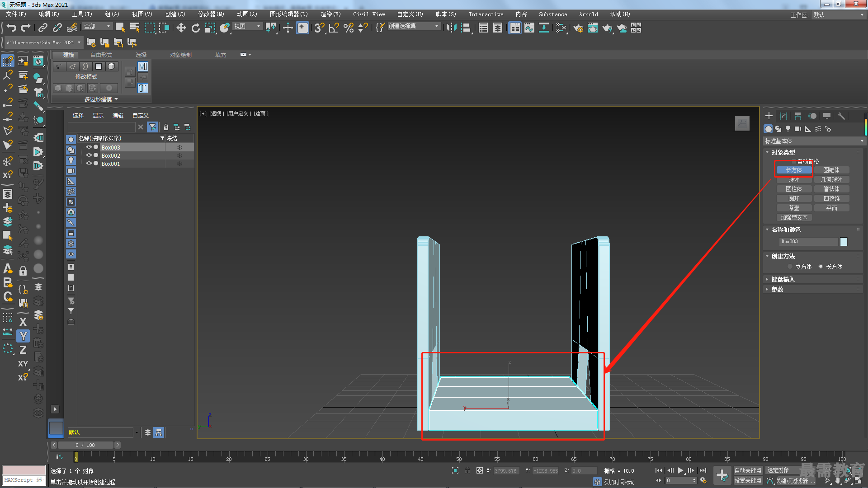Screen dimensions: 868x488
Task: Open the Box003 object color swatch
Action: click(844, 242)
